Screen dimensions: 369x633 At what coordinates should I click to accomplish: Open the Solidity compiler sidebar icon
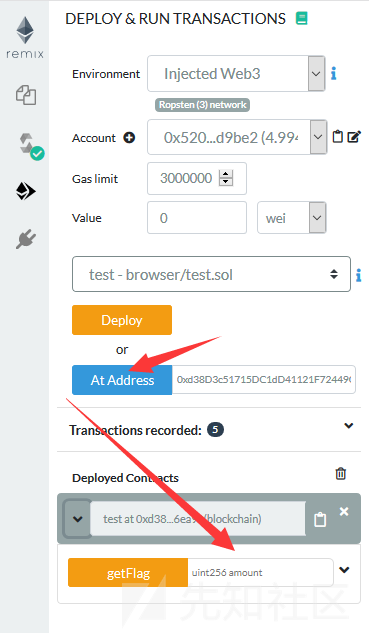[30, 147]
